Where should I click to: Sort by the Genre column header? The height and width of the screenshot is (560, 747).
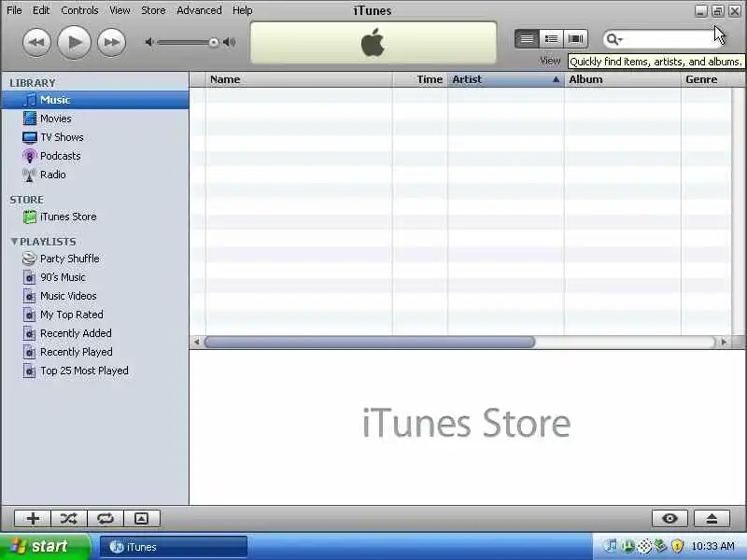tap(712, 79)
